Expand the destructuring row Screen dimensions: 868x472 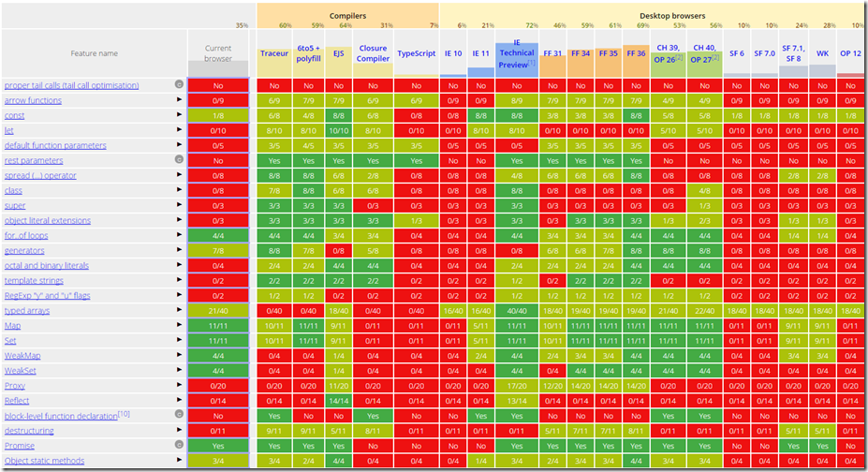pos(179,430)
